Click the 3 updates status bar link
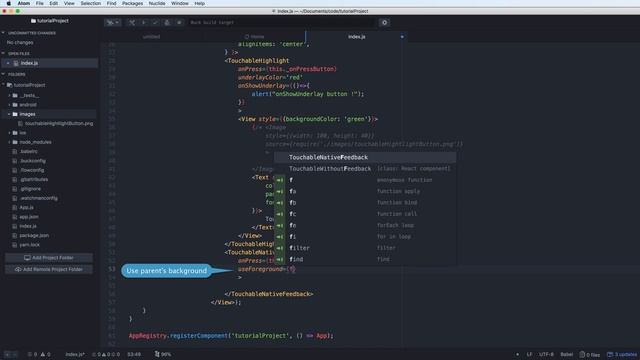 coord(622,354)
